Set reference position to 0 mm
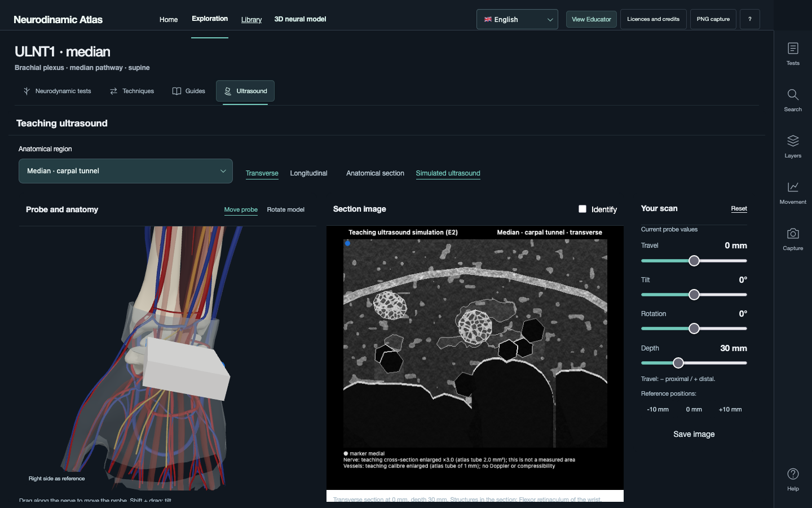The width and height of the screenshot is (812, 508). 694,409
